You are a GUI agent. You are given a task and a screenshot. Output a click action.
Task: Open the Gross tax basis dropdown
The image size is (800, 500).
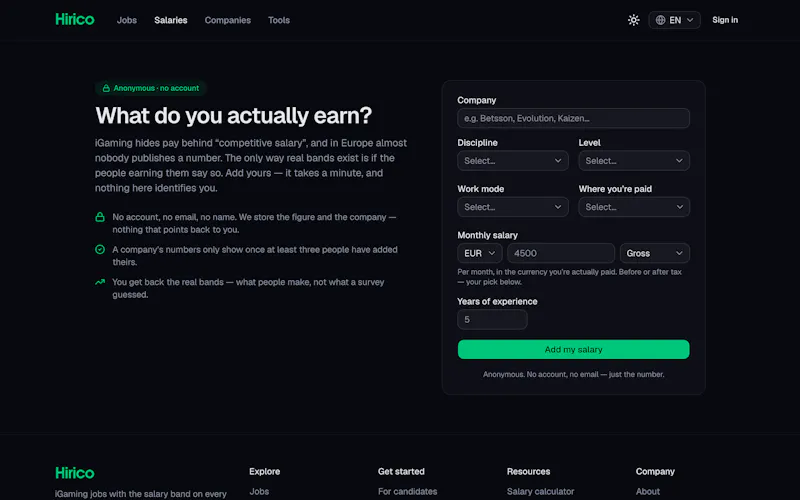(655, 253)
